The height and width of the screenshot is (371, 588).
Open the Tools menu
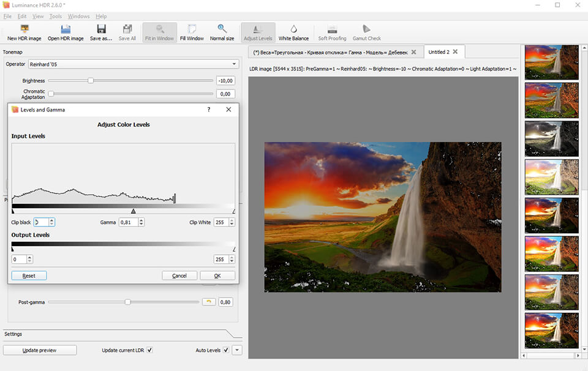click(x=56, y=17)
